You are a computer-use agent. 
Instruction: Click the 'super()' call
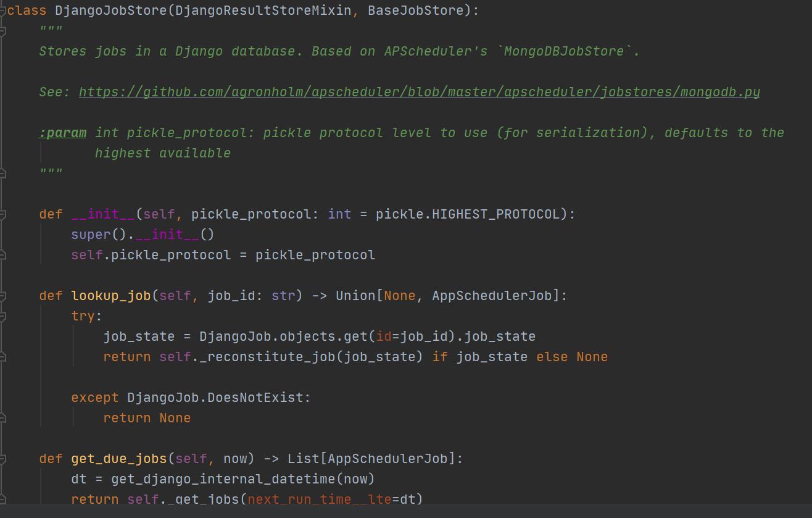click(x=99, y=235)
